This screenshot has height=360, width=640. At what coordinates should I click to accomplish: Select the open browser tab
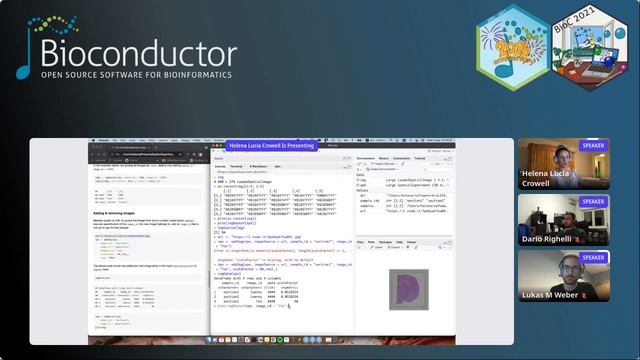click(x=132, y=147)
